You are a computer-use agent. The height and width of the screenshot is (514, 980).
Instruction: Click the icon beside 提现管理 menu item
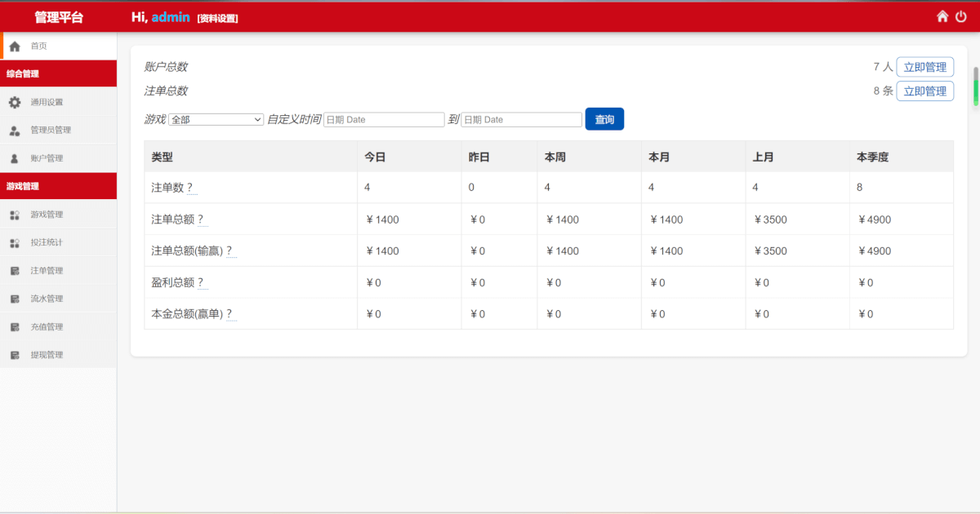(15, 355)
